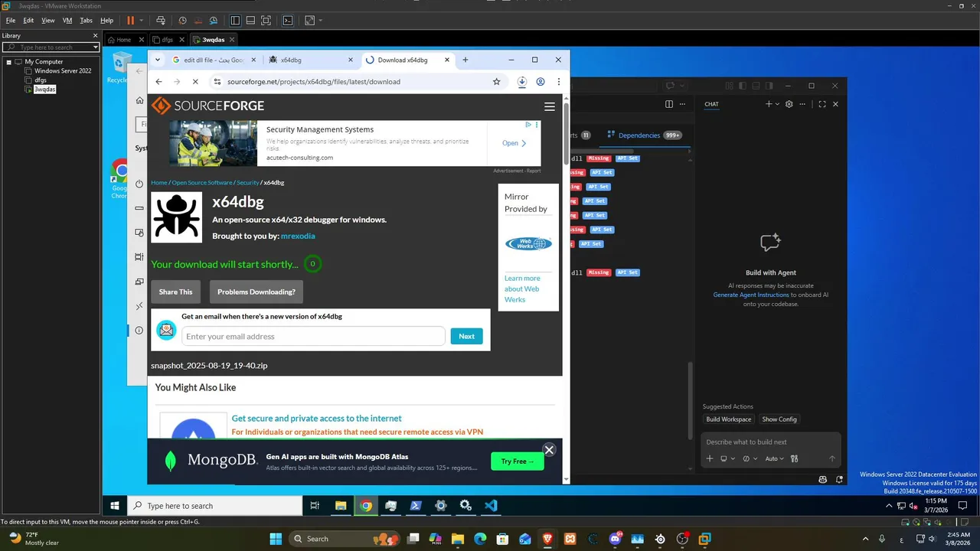The image size is (980, 551).
Task: Switch to edit dll file Chrome tab
Action: pyautogui.click(x=213, y=60)
